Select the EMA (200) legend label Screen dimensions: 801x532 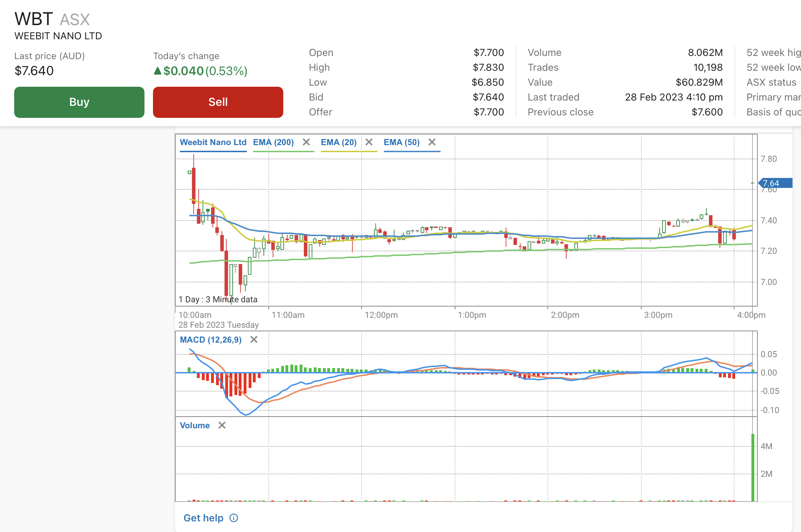point(273,142)
